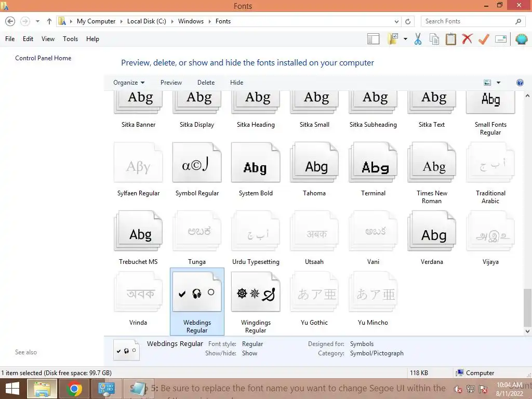Click the Hide button

[236, 83]
